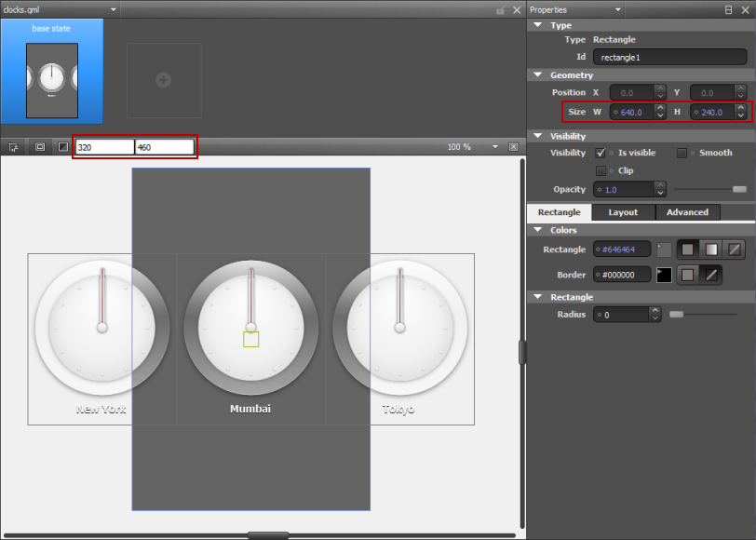Click the canvas width field showing 320
The width and height of the screenshot is (756, 540).
pyautogui.click(x=104, y=147)
